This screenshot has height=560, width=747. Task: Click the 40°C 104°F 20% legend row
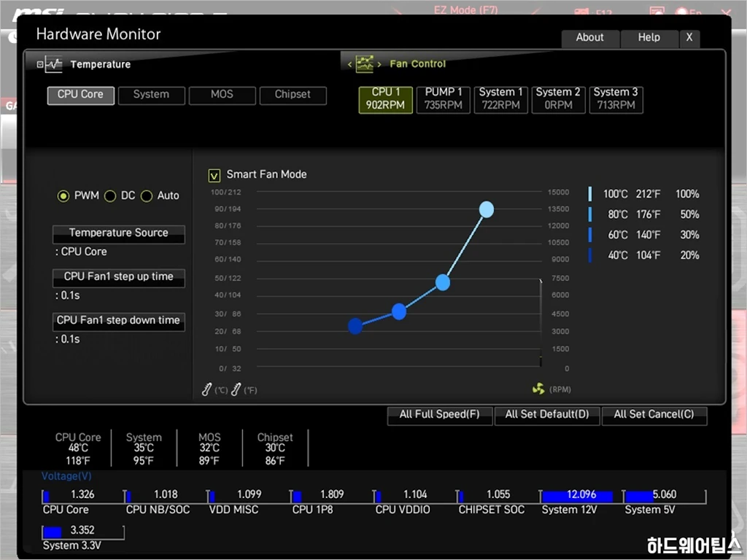pos(644,256)
